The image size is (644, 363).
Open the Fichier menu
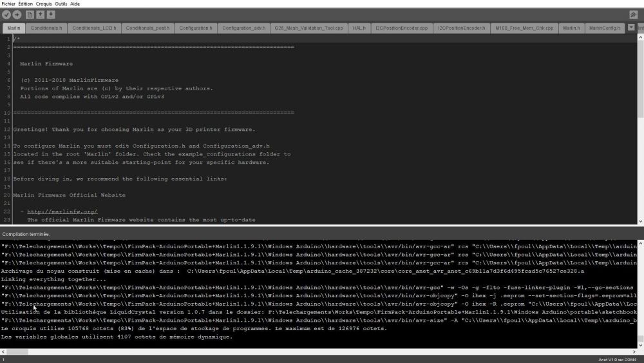[x=8, y=4]
